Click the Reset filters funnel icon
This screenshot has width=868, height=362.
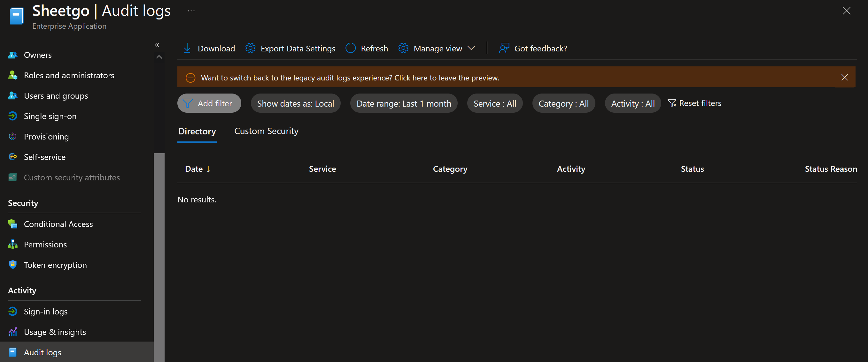[x=672, y=103]
